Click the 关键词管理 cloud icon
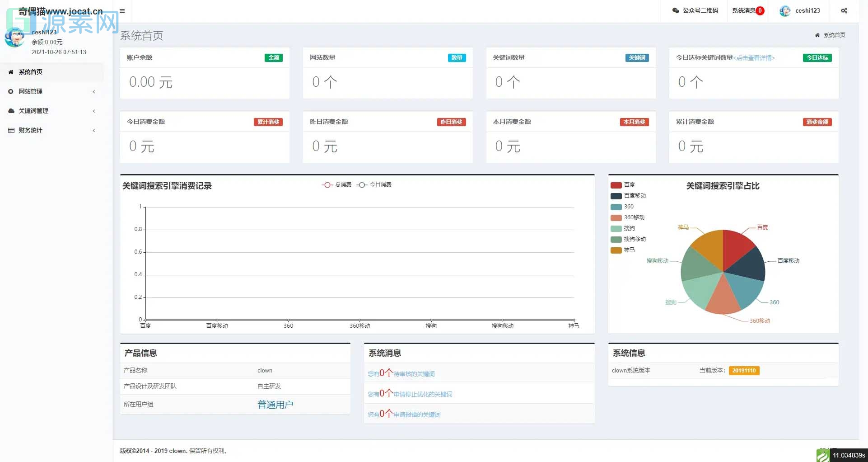Image resolution: width=868 pixels, height=462 pixels. point(10,111)
